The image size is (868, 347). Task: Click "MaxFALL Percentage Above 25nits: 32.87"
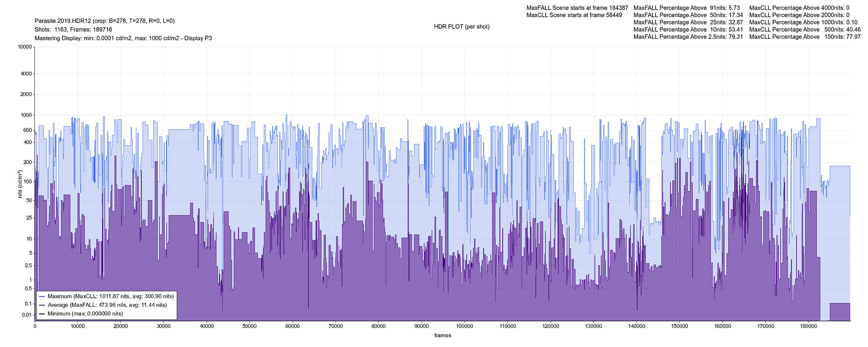coord(688,22)
